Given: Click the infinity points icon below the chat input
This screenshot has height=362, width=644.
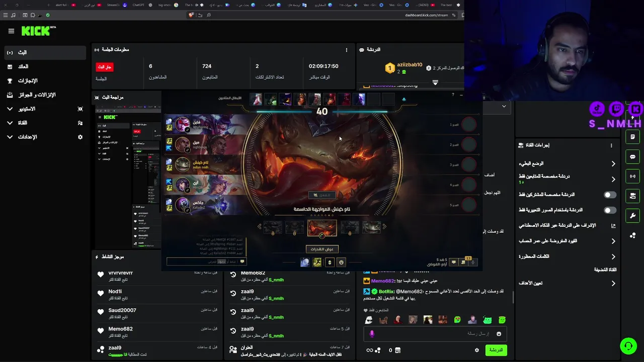Looking at the screenshot, I should pos(373,350).
